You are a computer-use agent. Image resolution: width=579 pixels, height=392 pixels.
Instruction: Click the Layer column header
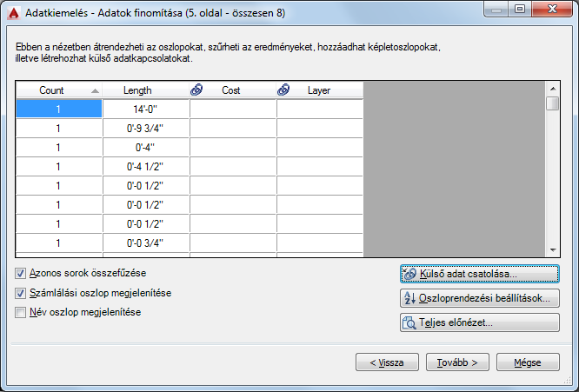coord(320,90)
